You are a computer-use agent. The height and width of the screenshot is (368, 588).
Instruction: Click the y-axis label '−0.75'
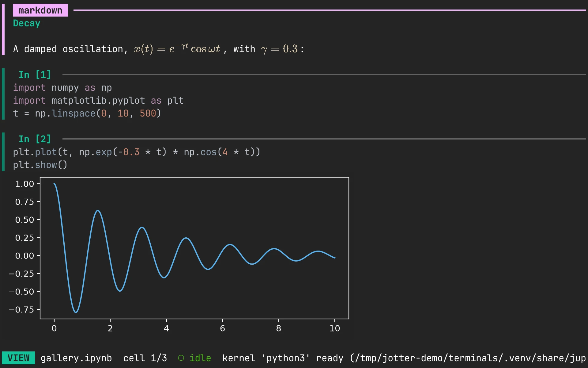pyautogui.click(x=21, y=310)
